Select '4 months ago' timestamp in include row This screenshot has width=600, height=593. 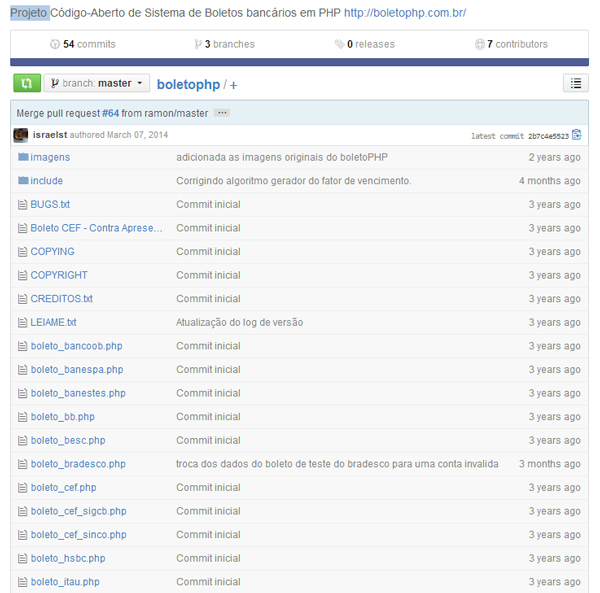coord(549,181)
